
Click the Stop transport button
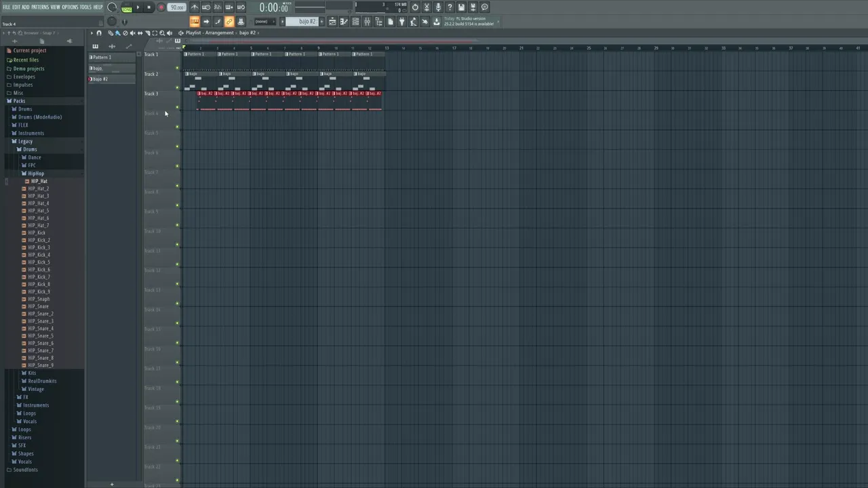(149, 7)
